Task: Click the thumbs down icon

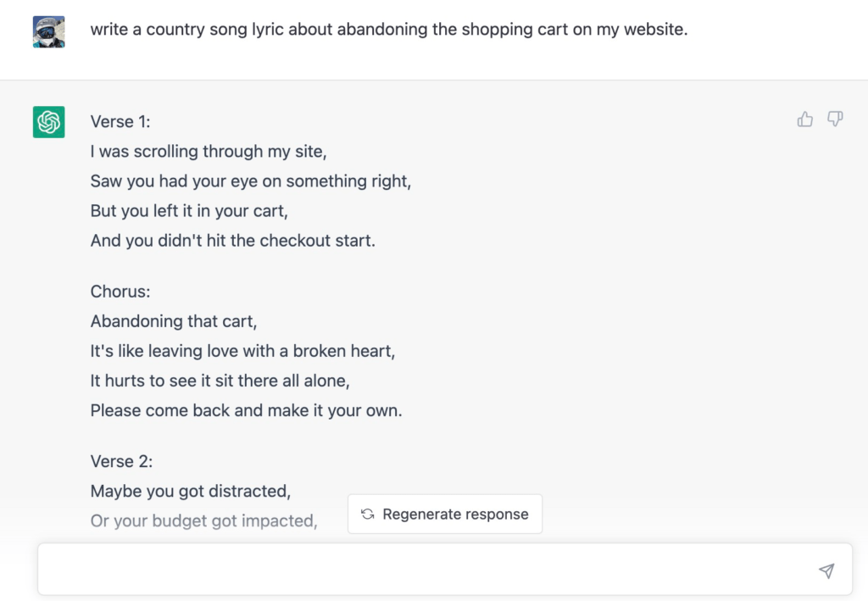Action: pos(835,120)
